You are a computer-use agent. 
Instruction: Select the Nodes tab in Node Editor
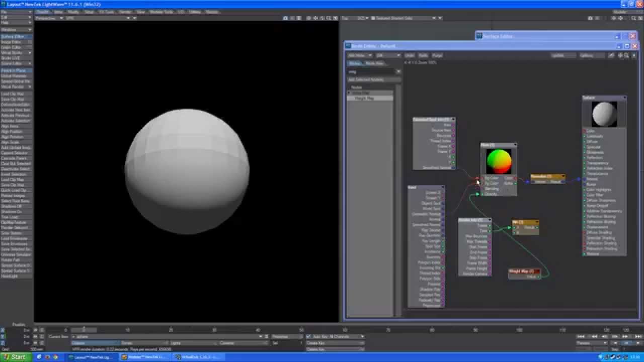[x=355, y=64]
